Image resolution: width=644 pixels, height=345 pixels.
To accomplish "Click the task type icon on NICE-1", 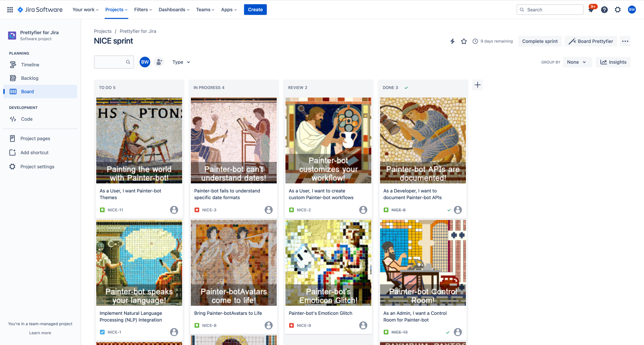I will [102, 332].
